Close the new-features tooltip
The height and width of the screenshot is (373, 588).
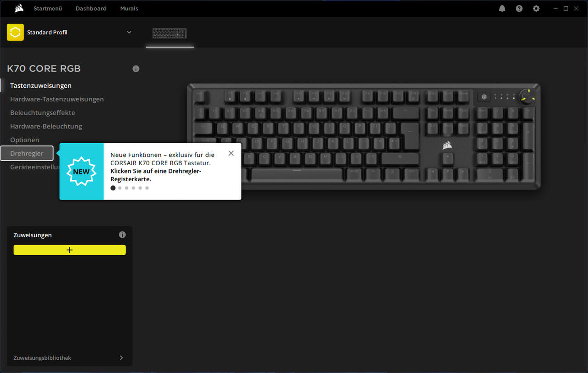pyautogui.click(x=231, y=153)
